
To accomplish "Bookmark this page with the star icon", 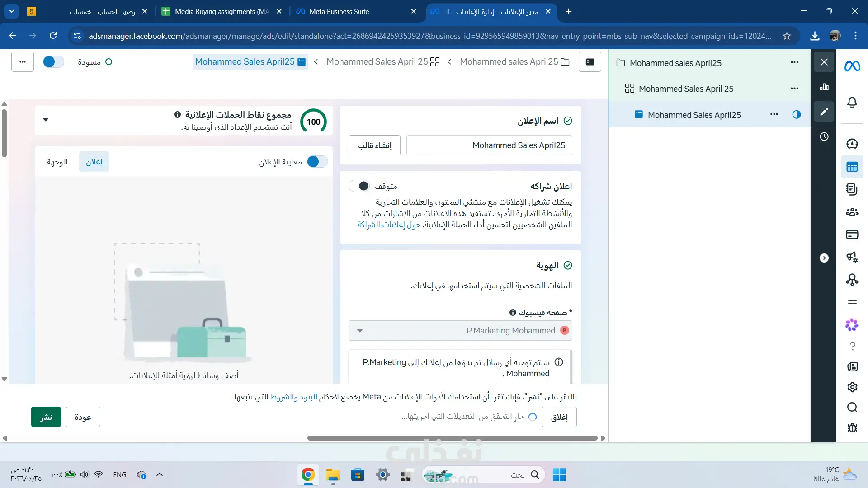I will tap(787, 36).
